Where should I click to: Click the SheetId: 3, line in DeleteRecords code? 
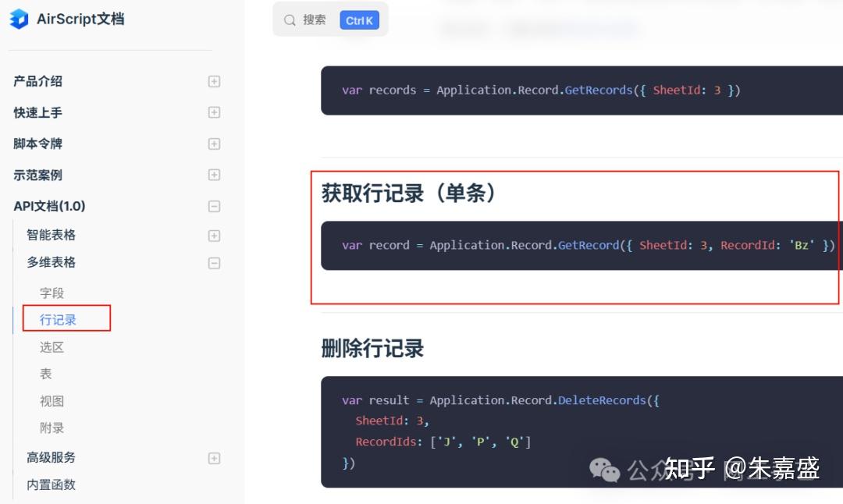(x=392, y=421)
